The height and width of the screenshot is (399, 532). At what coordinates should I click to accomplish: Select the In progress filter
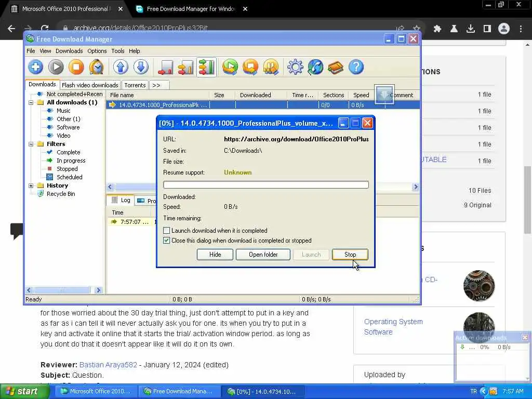(71, 161)
